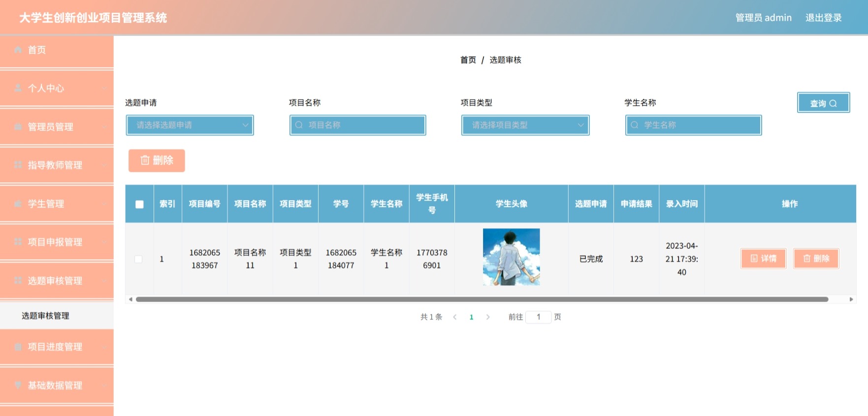Click the grid icon beside 指导教师管理

pyautogui.click(x=18, y=165)
